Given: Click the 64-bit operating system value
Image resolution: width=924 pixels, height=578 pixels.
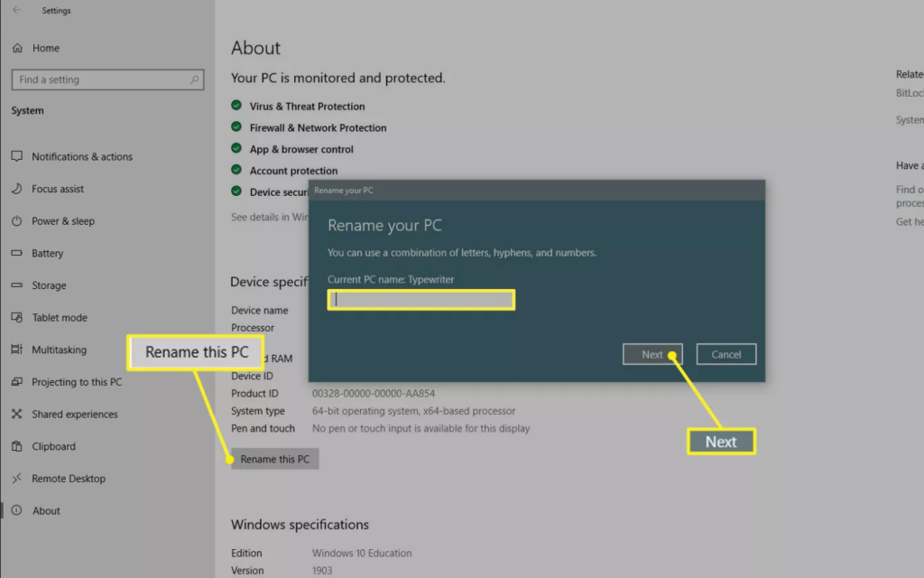Looking at the screenshot, I should [x=413, y=411].
